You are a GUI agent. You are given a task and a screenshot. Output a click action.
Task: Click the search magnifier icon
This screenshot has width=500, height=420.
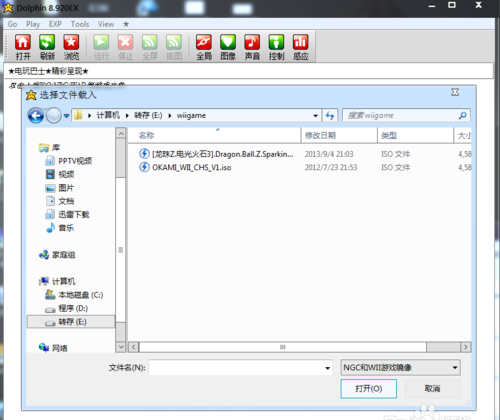click(x=462, y=116)
